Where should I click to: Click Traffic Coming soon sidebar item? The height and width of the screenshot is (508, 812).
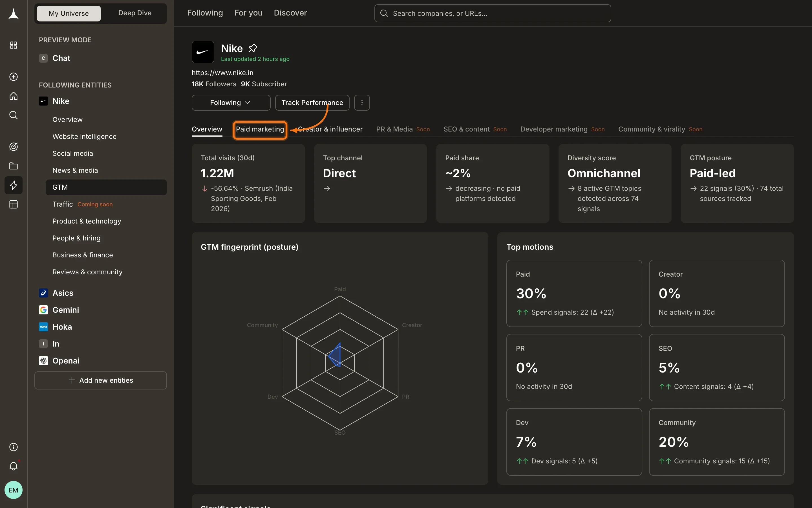pyautogui.click(x=83, y=204)
